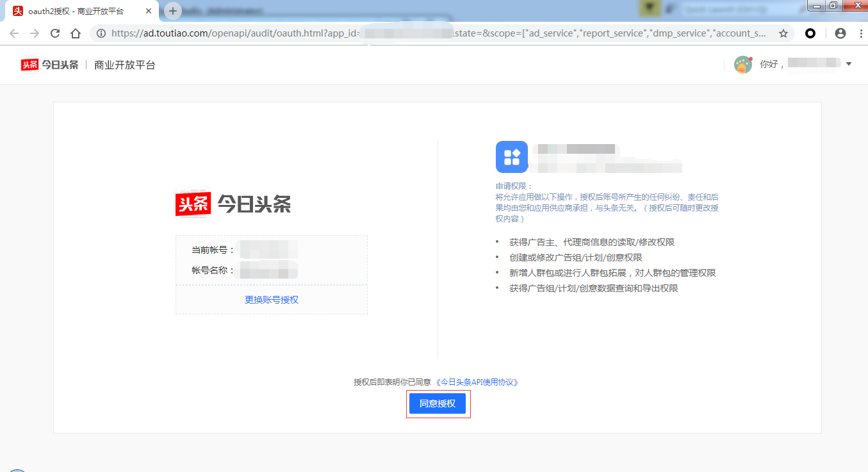Click 获得广告组/计划/创意数据查询和导出权限 item
This screenshot has width=868, height=472.
(594, 288)
